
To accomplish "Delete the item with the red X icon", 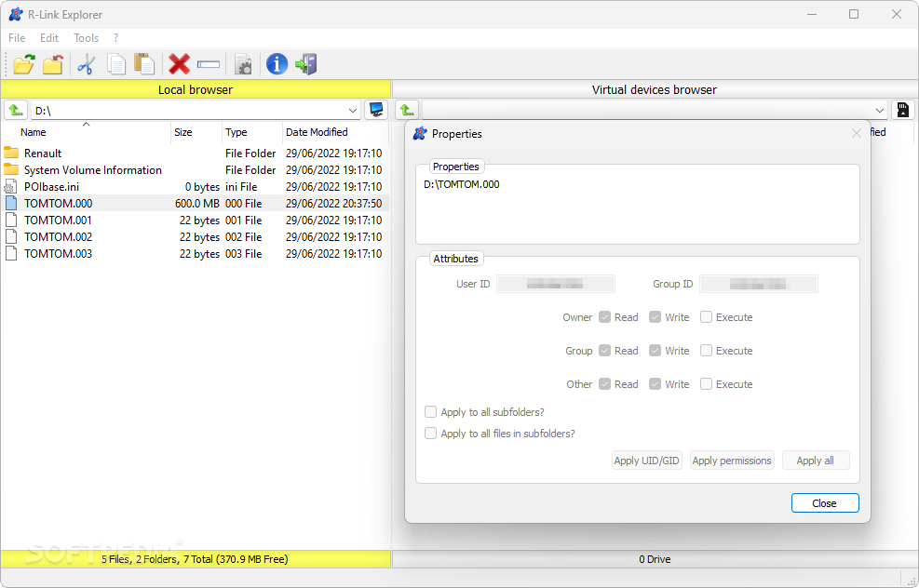I will (x=179, y=64).
